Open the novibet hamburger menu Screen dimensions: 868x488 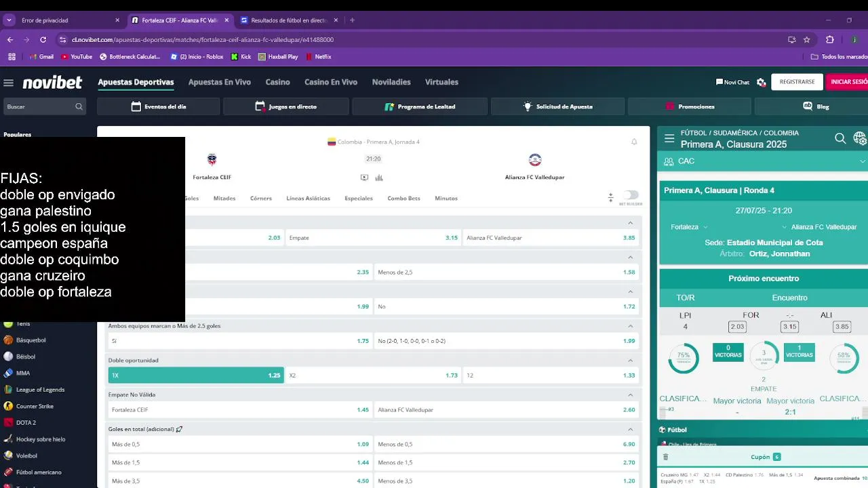click(8, 83)
